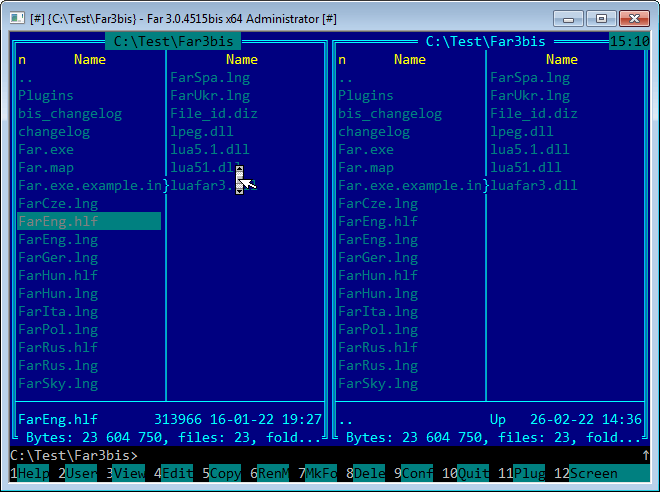The image size is (660, 492).
Task: Click the 1 Help function key
Action: 29,473
